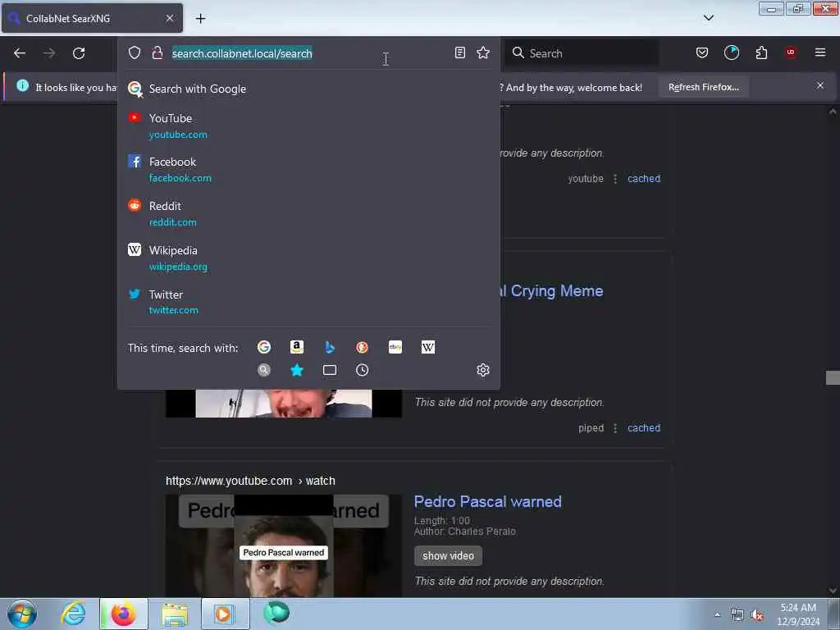The width and height of the screenshot is (840, 630).
Task: Search this time with eBay icon
Action: click(x=395, y=347)
